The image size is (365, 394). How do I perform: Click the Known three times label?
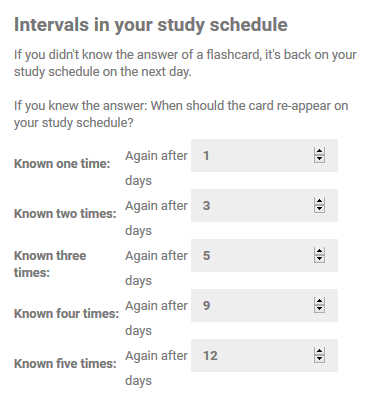click(x=50, y=264)
